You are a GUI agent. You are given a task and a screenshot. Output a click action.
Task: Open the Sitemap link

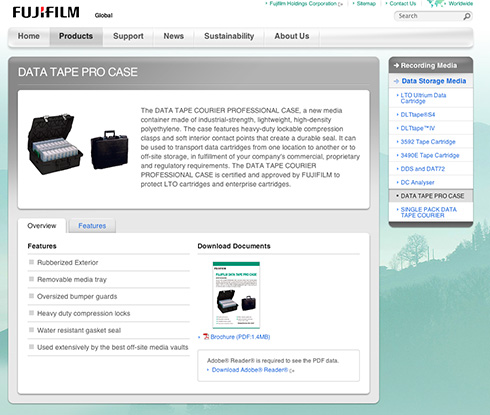[x=366, y=4]
